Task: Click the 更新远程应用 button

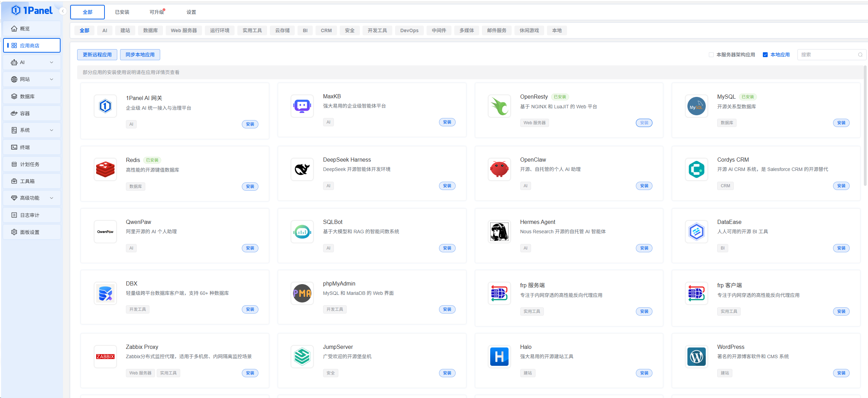Action: coord(97,55)
